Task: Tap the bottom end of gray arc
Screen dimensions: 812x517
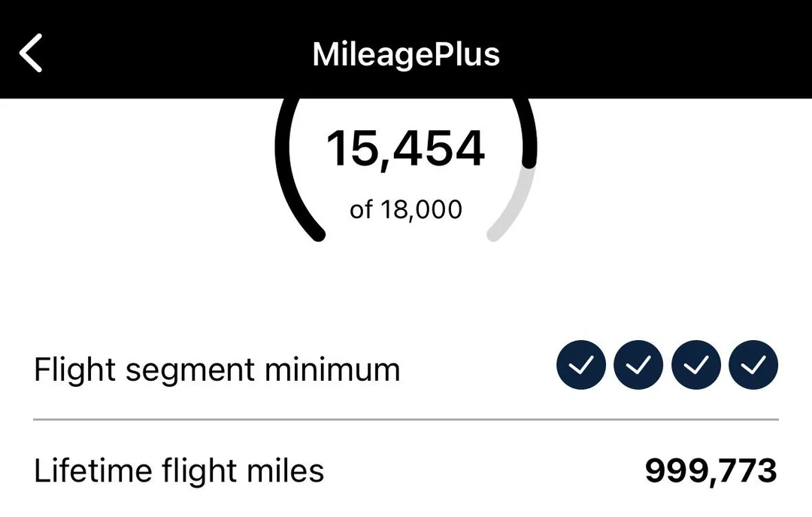Action: point(494,235)
